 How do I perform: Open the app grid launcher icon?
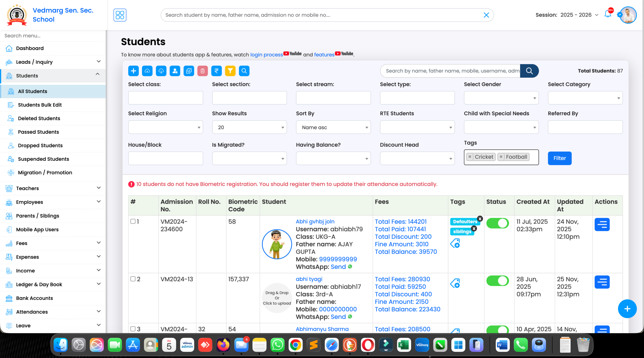point(120,15)
